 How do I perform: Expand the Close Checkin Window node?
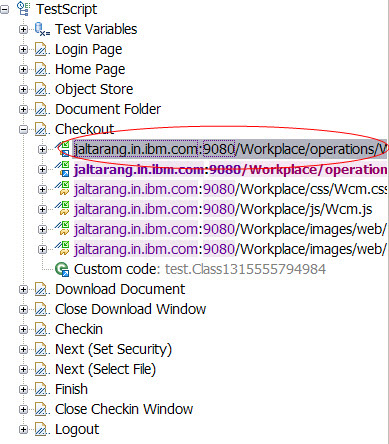pyautogui.click(x=23, y=410)
